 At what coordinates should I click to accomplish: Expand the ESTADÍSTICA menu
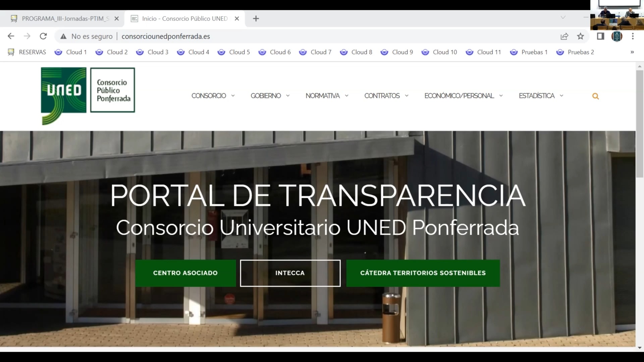click(x=541, y=96)
